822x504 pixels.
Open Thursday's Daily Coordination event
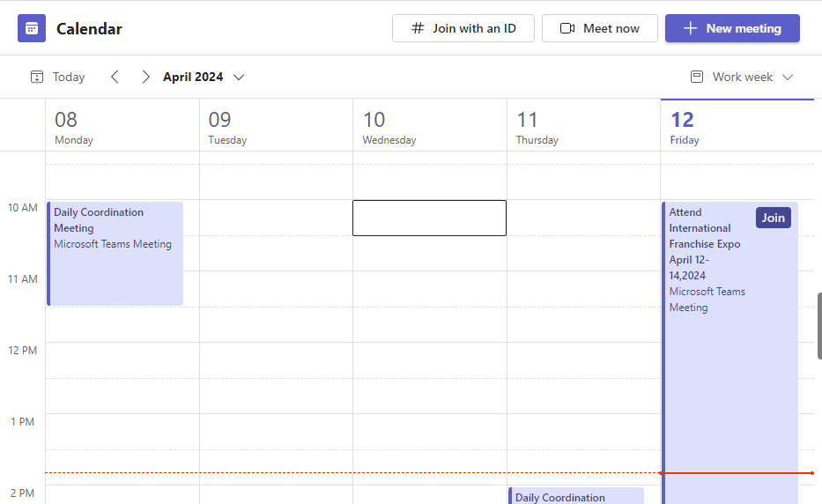pyautogui.click(x=576, y=497)
